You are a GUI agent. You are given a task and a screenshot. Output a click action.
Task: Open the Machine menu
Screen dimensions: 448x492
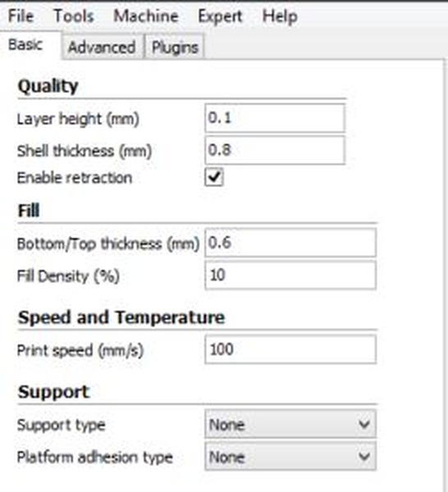pyautogui.click(x=146, y=16)
